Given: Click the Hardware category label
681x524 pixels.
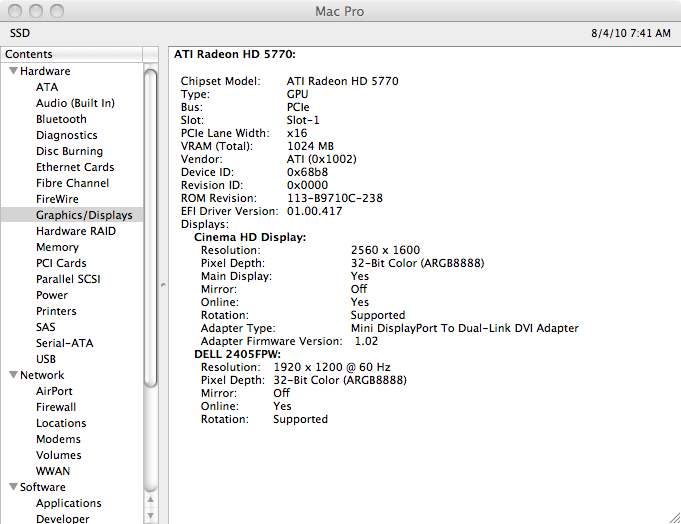Looking at the screenshot, I should (x=45, y=71).
